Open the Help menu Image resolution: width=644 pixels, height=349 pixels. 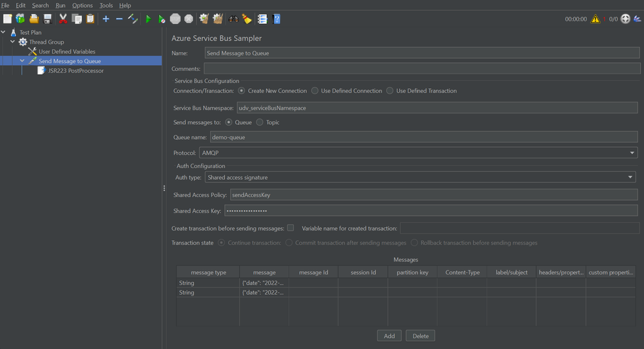point(125,5)
